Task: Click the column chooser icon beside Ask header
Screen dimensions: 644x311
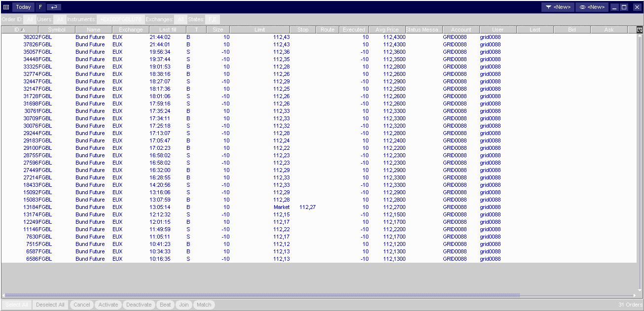Action: coord(640,30)
